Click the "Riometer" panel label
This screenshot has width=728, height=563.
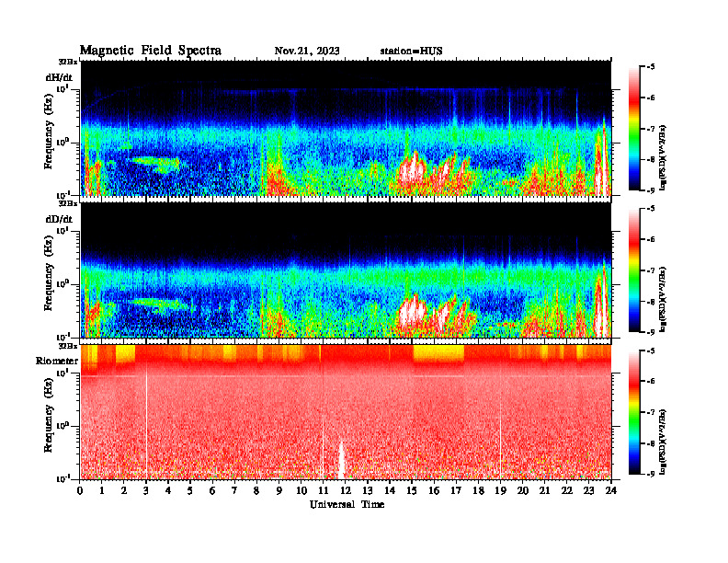coord(57,361)
